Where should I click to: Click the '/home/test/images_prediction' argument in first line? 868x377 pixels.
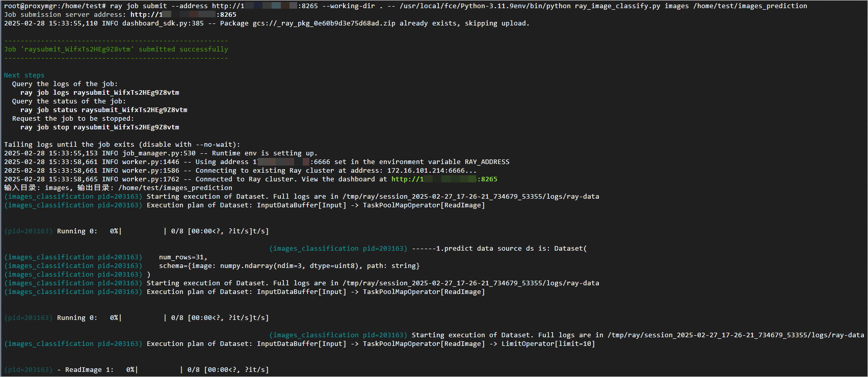(750, 6)
